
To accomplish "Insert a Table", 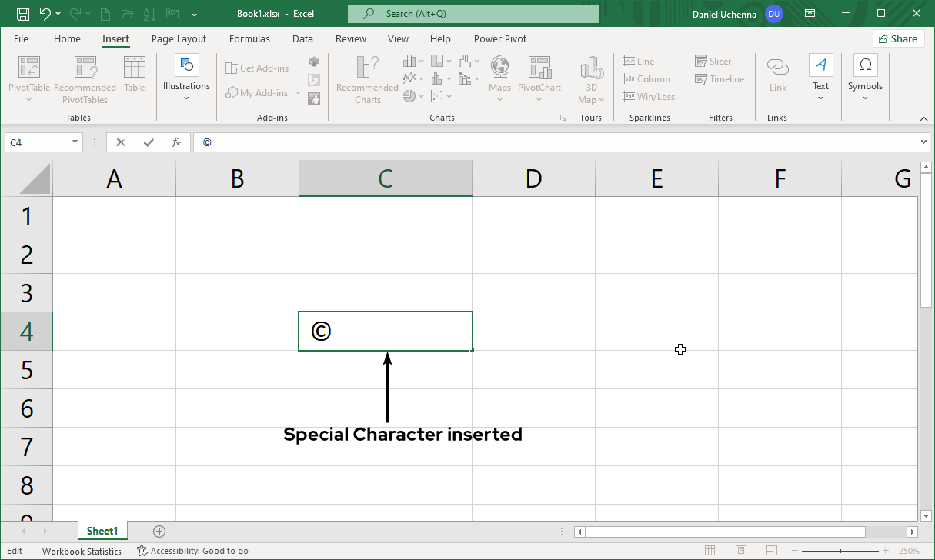I will coord(135,73).
